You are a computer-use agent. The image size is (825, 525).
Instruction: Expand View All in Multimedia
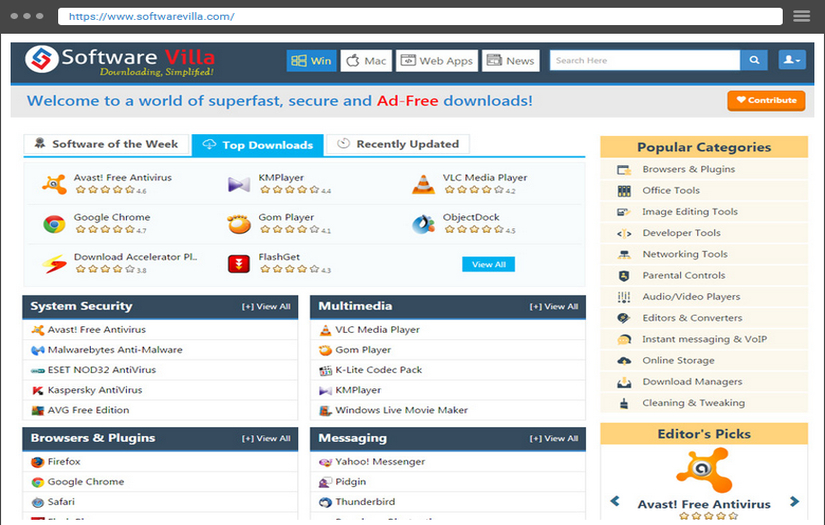554,307
